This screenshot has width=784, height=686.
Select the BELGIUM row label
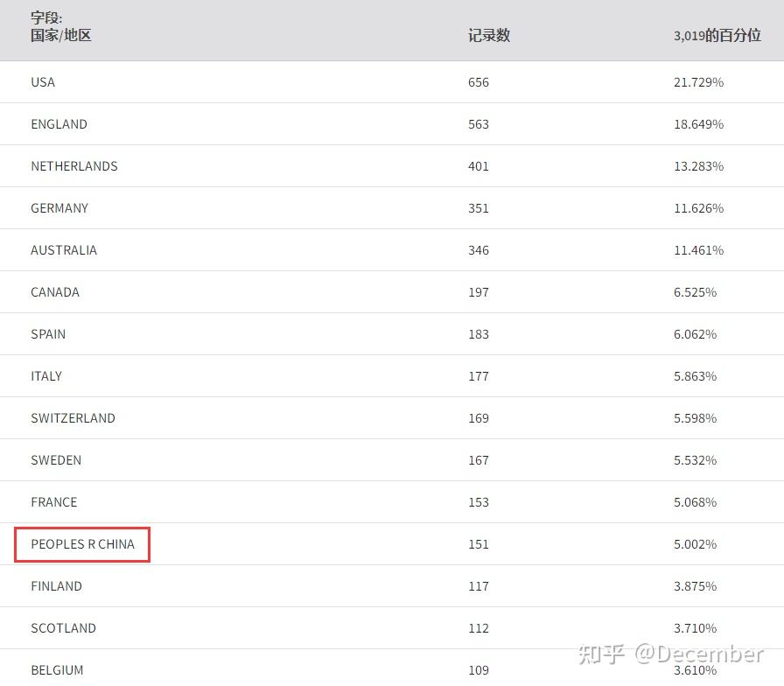coord(57,670)
